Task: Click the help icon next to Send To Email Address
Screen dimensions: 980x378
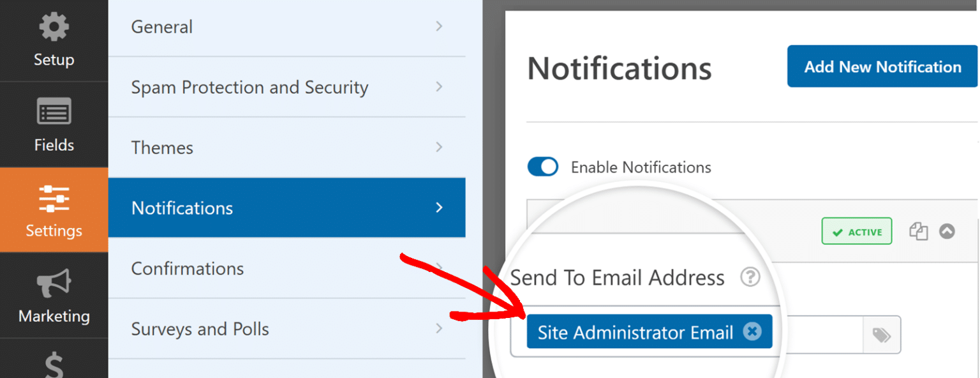Action: coord(751,277)
